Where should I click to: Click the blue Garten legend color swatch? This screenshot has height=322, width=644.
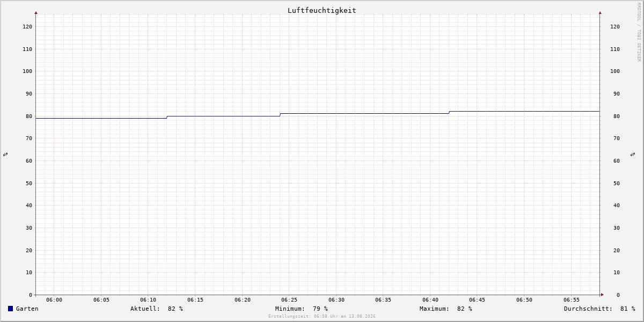click(10, 309)
